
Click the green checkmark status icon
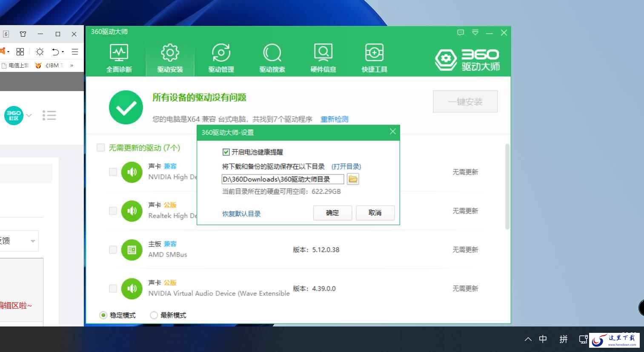tap(126, 107)
